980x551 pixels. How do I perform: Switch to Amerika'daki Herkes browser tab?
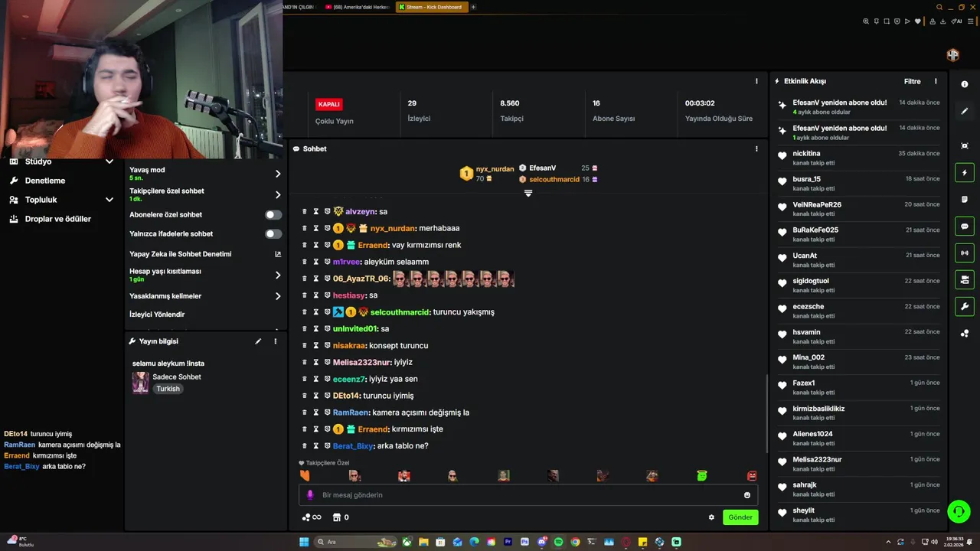pos(357,7)
